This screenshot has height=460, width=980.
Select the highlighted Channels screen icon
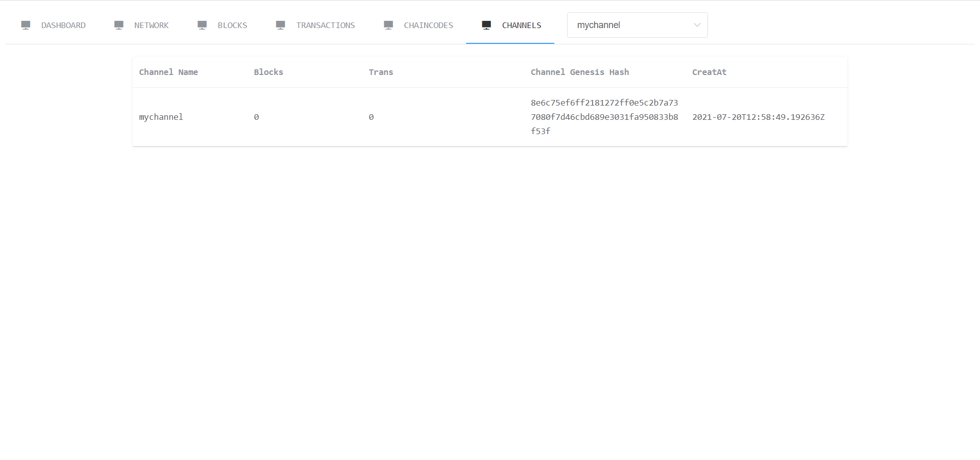485,24
